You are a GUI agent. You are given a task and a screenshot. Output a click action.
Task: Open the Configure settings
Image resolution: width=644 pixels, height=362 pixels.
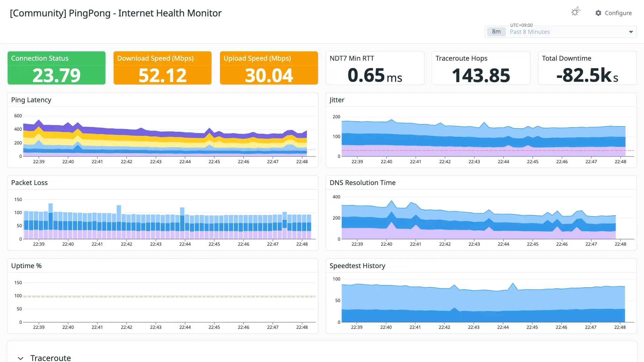613,13
